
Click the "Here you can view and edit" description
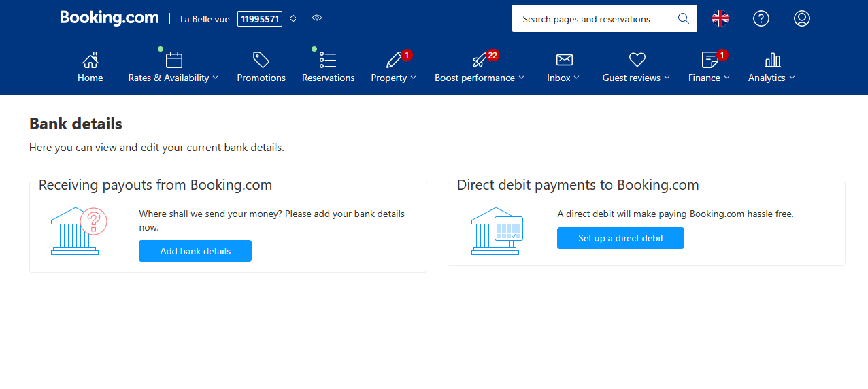tap(156, 147)
